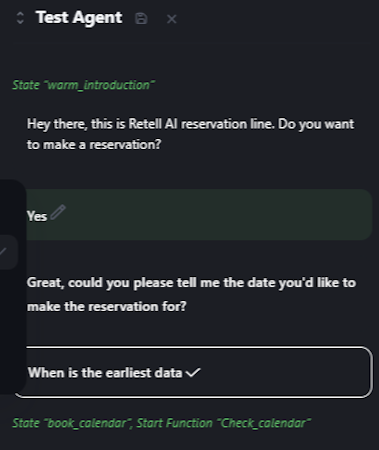Image resolution: width=379 pixels, height=450 pixels.
Task: Click the green Yes message bubble
Action: 199,215
